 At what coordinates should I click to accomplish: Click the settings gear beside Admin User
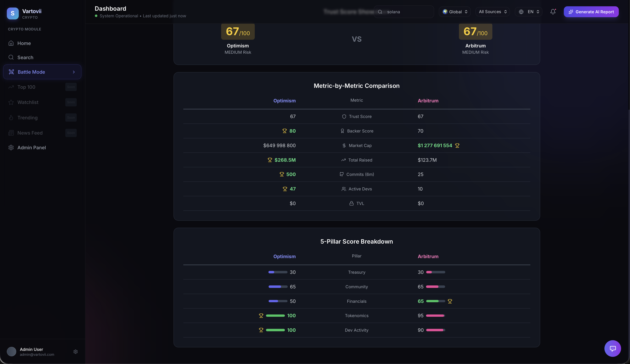click(75, 352)
